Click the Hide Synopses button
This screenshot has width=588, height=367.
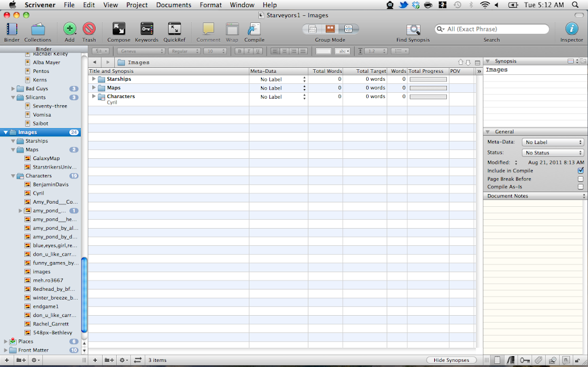click(451, 360)
